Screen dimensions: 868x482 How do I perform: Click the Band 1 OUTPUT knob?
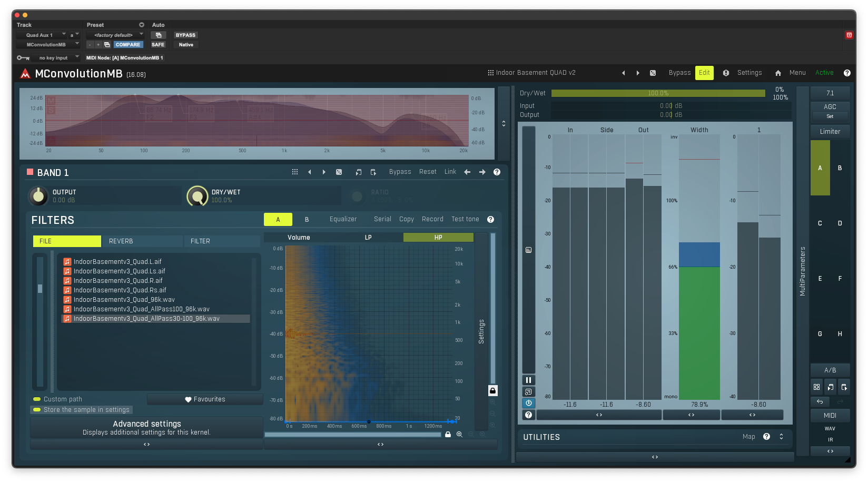coord(38,196)
